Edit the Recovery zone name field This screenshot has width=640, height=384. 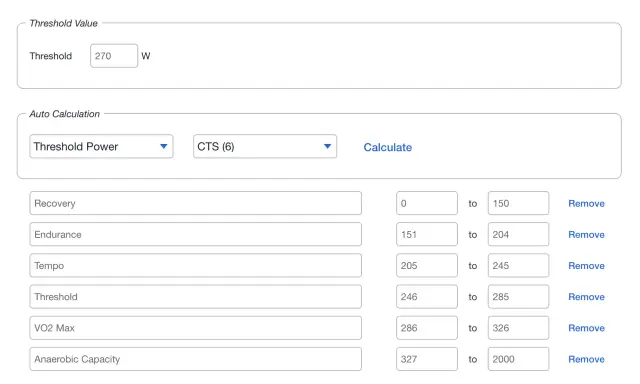(196, 203)
